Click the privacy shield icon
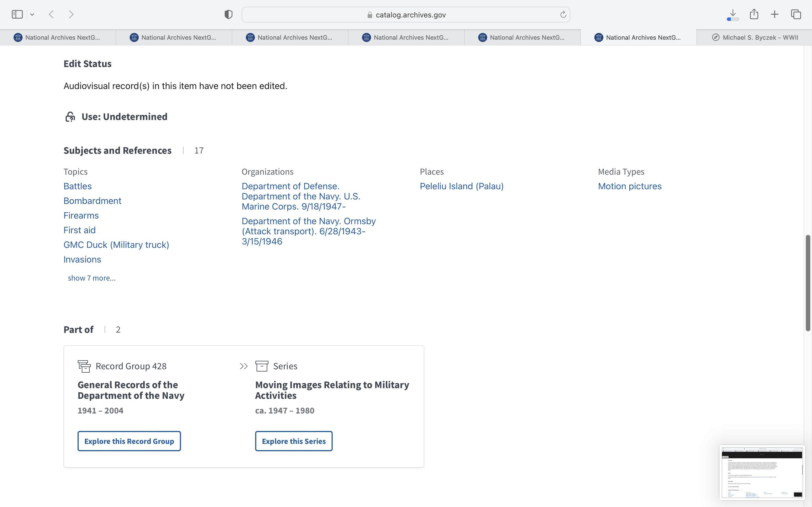812x507 pixels. [228, 14]
